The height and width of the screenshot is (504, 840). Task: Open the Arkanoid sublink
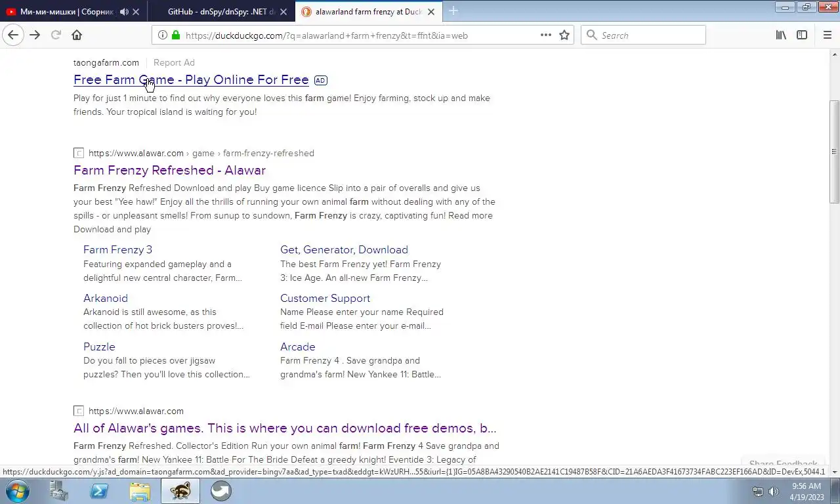[x=106, y=298]
